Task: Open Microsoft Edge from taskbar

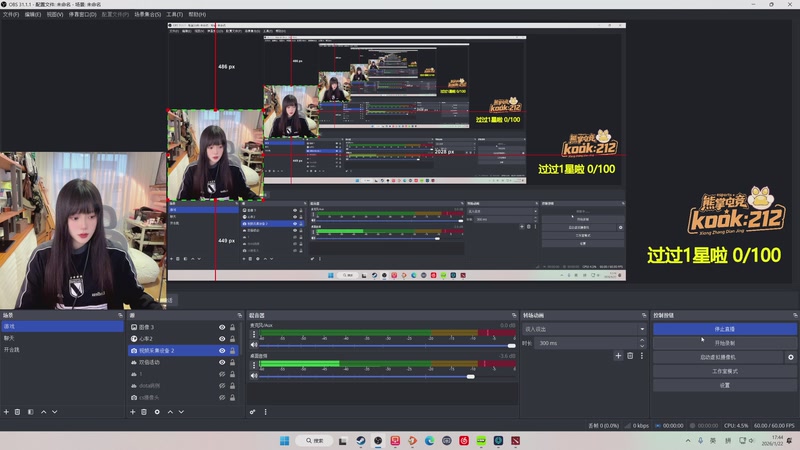Action: click(x=430, y=440)
